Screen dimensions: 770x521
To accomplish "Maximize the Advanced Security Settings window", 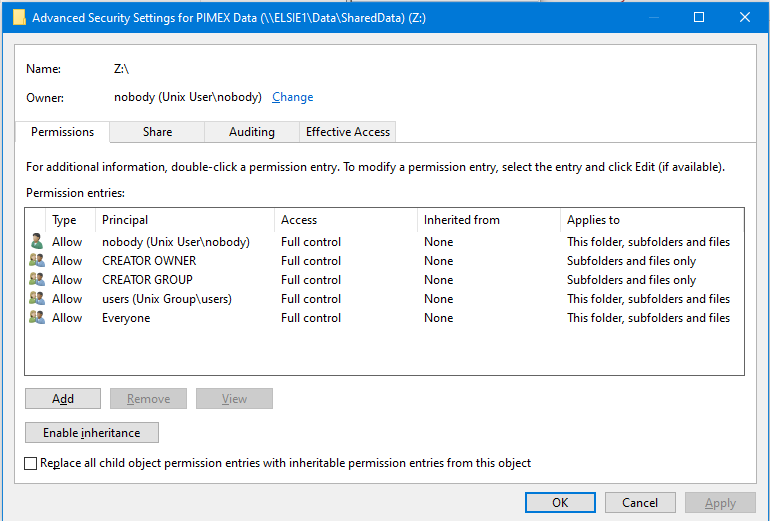I will (699, 18).
